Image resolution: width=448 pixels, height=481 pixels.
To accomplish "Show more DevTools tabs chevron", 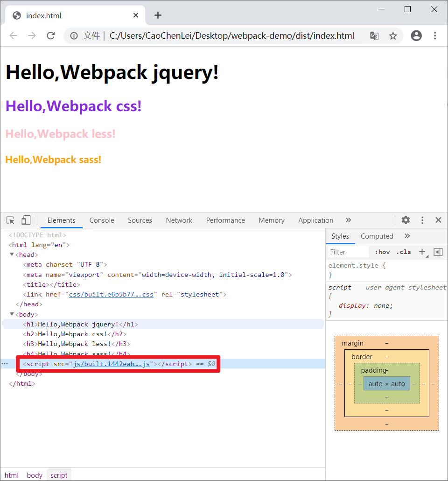I will pyautogui.click(x=348, y=220).
